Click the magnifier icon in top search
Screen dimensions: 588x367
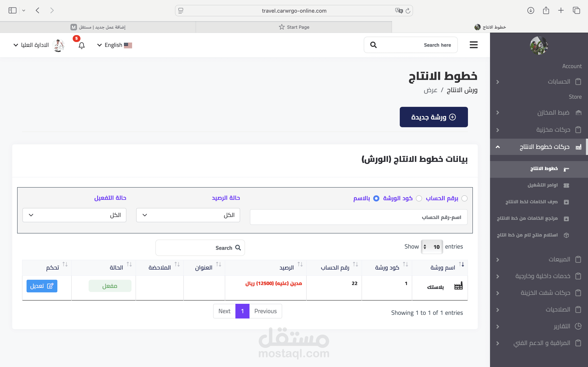(x=373, y=45)
